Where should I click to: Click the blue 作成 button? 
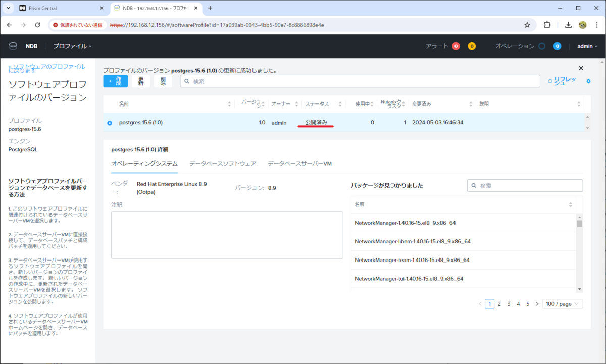(x=115, y=81)
